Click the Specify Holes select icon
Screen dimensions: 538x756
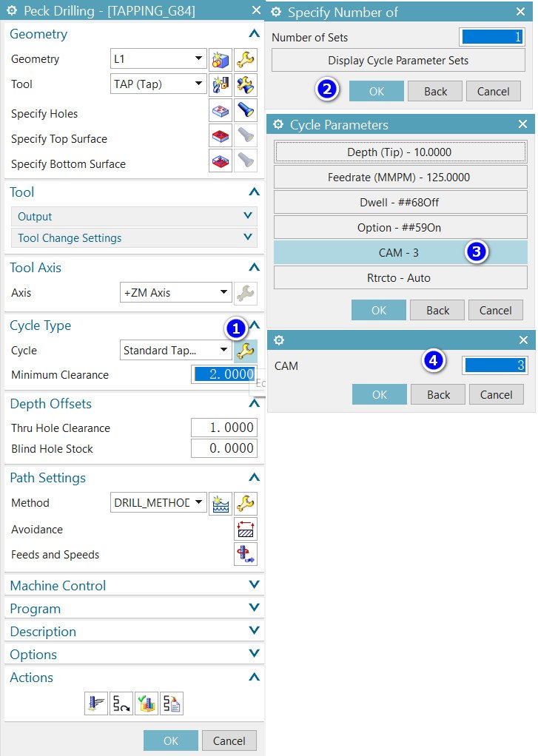tap(221, 110)
